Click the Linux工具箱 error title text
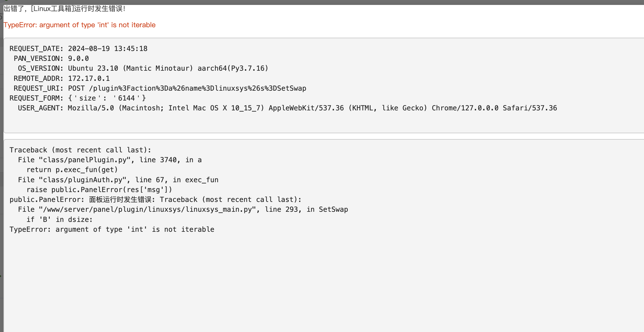 (65, 9)
